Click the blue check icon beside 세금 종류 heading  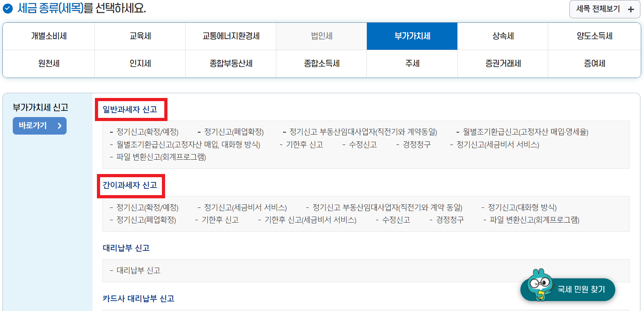click(x=8, y=8)
